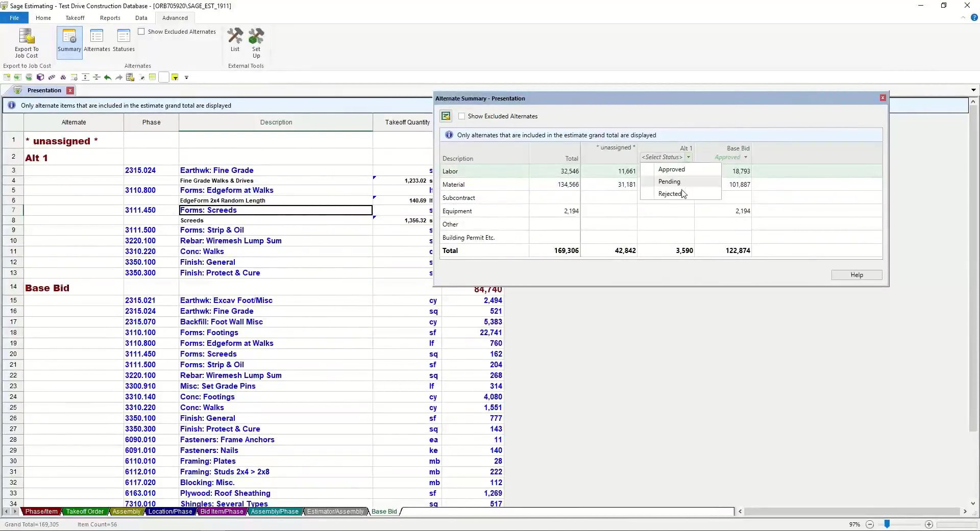
Task: Click the Description column header
Action: (276, 122)
